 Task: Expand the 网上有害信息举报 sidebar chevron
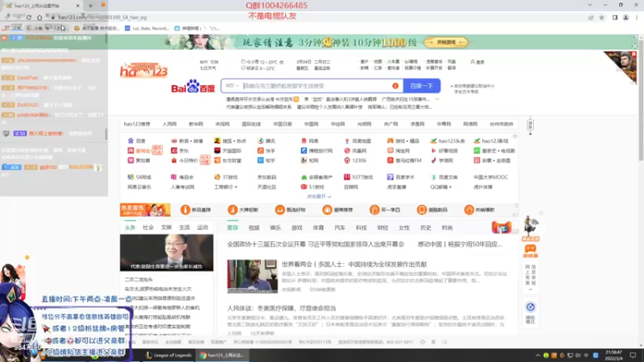pos(530,290)
